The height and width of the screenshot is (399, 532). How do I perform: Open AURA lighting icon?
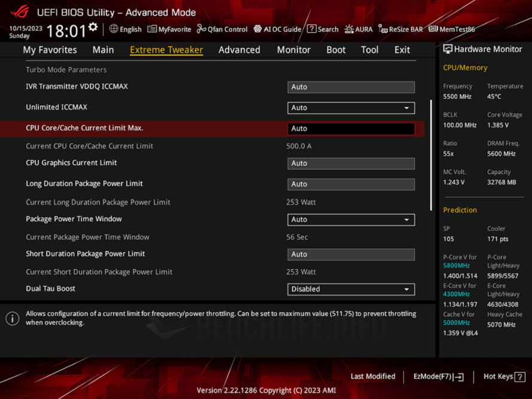pyautogui.click(x=349, y=29)
